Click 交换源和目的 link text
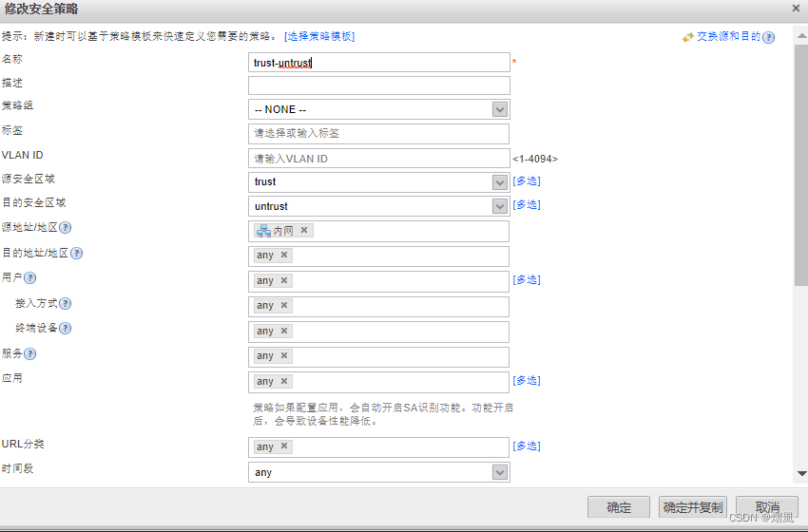The height and width of the screenshot is (532, 808). click(729, 36)
